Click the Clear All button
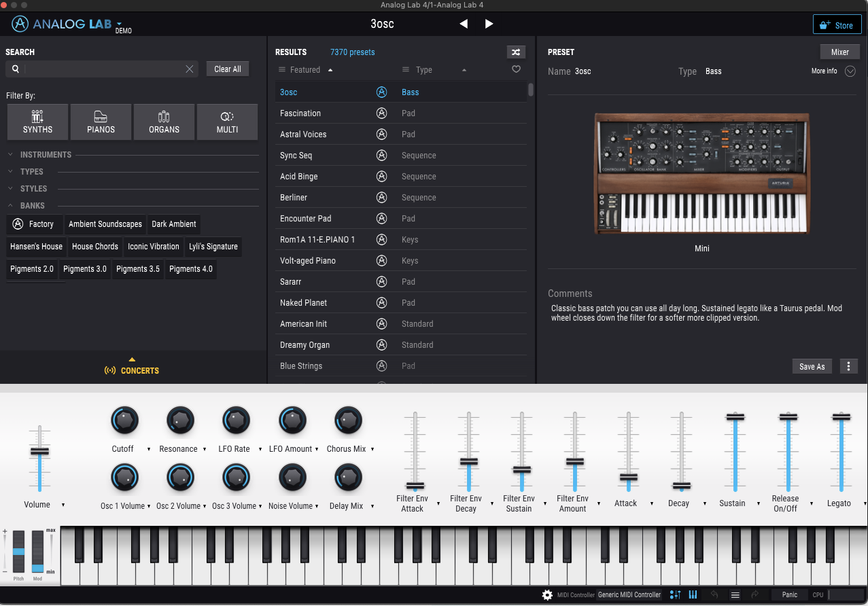 [x=228, y=69]
